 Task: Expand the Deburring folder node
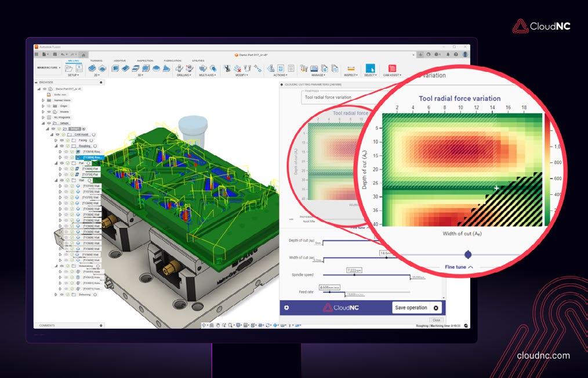coord(56,295)
